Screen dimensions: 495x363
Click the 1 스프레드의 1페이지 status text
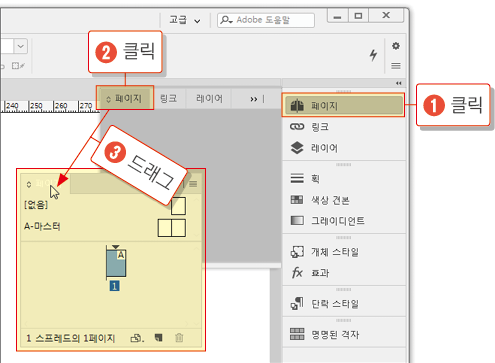pyautogui.click(x=70, y=338)
